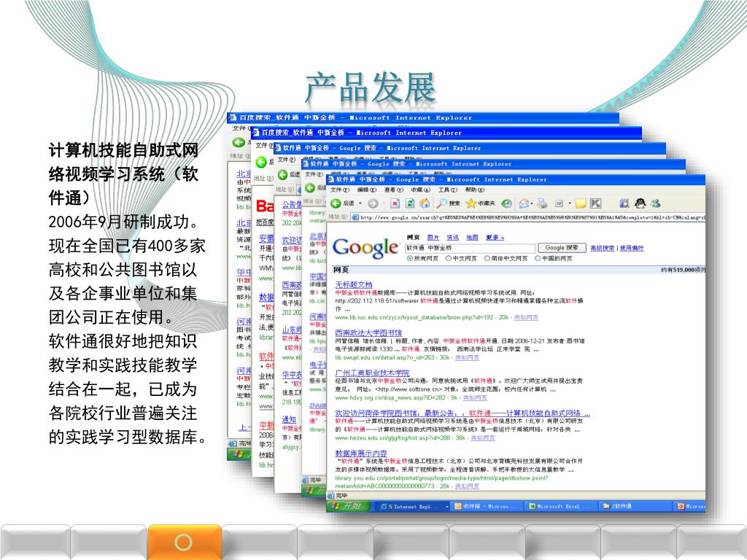Open the 数据库展示内容 search result

pyautogui.click(x=361, y=454)
